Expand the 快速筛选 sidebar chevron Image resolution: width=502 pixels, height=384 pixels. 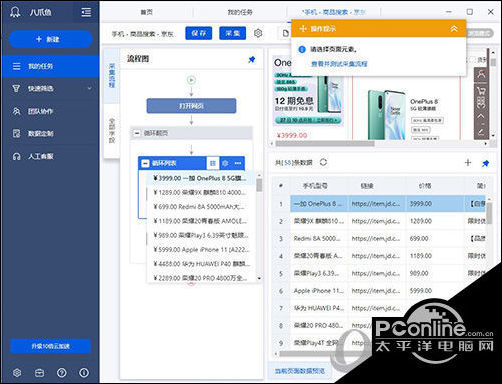(x=89, y=88)
